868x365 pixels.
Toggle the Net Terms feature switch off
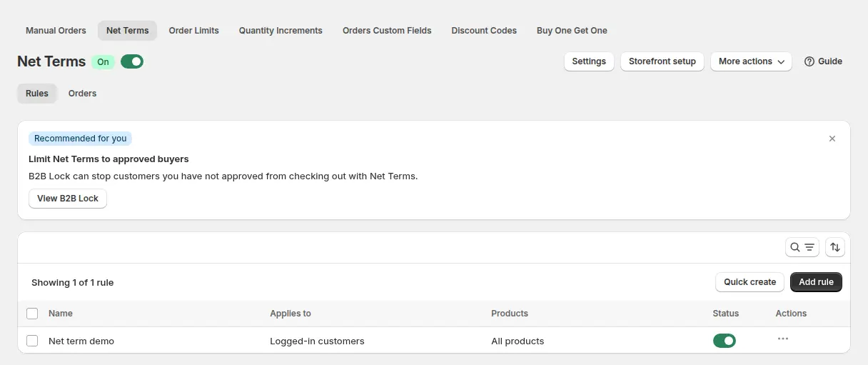point(132,61)
